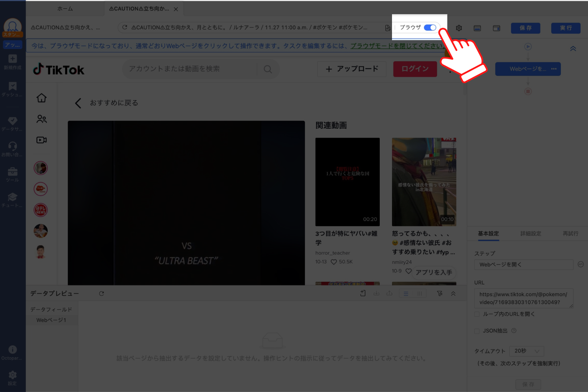Open the タイムアウト 20秒 dropdown
The width and height of the screenshot is (588, 392).
pos(526,351)
